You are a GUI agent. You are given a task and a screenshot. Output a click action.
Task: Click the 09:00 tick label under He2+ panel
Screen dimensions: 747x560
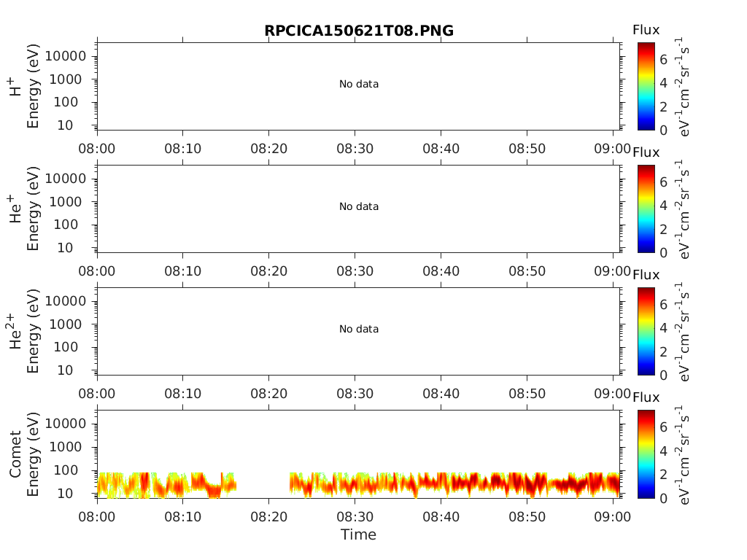point(612,393)
